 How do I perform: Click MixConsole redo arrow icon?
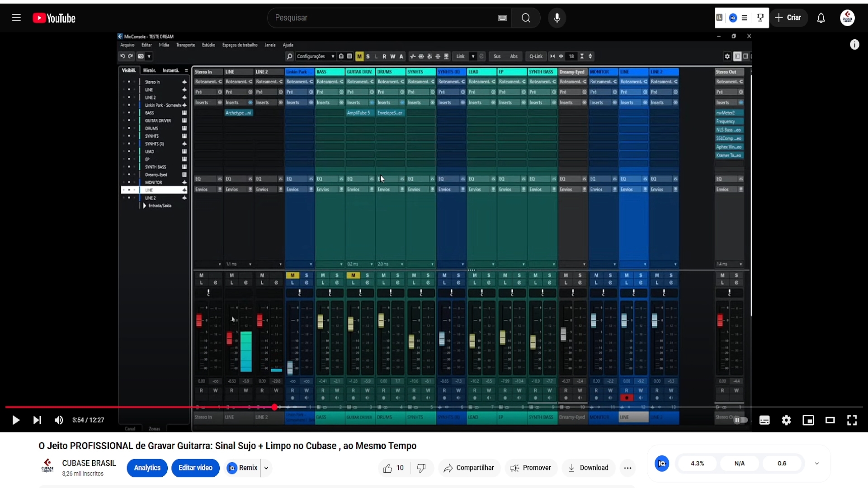pyautogui.click(x=131, y=56)
